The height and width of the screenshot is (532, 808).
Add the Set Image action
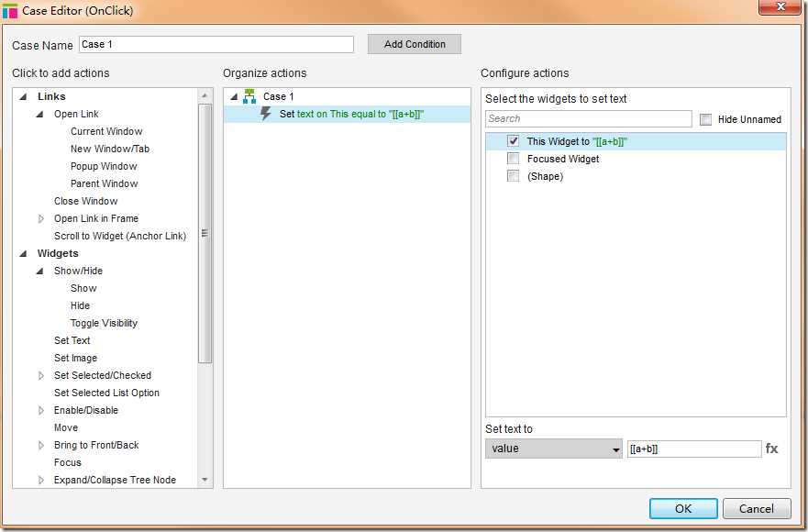[75, 359]
